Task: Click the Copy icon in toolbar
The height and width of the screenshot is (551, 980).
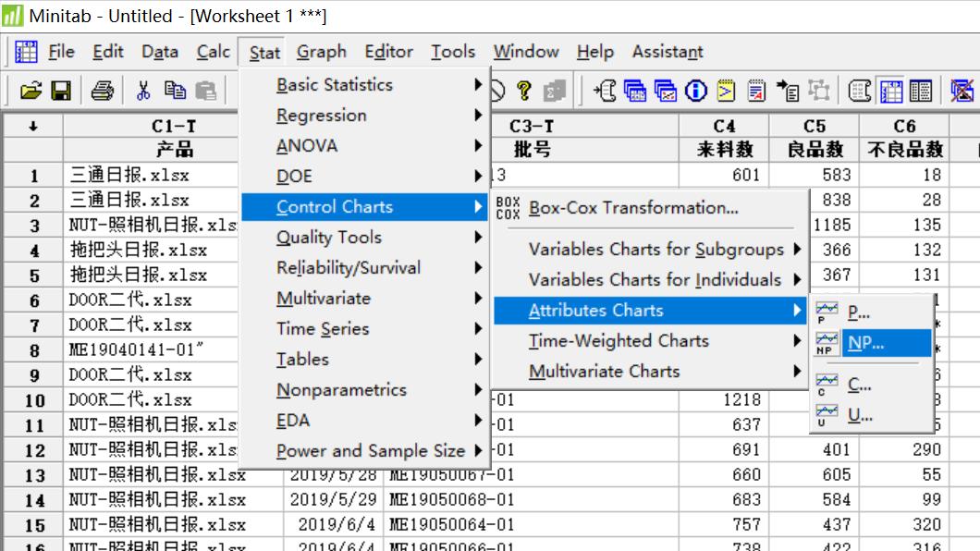Action: coord(175,91)
